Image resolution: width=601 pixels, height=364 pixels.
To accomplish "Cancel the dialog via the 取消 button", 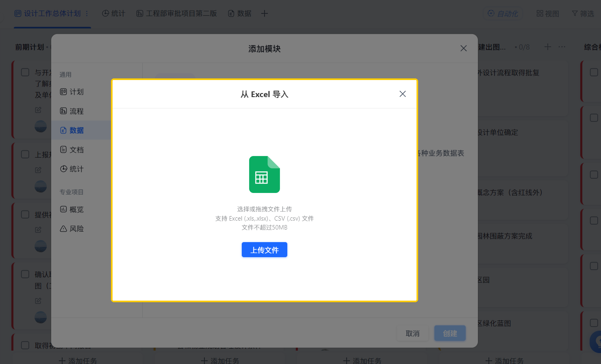I will (x=412, y=333).
